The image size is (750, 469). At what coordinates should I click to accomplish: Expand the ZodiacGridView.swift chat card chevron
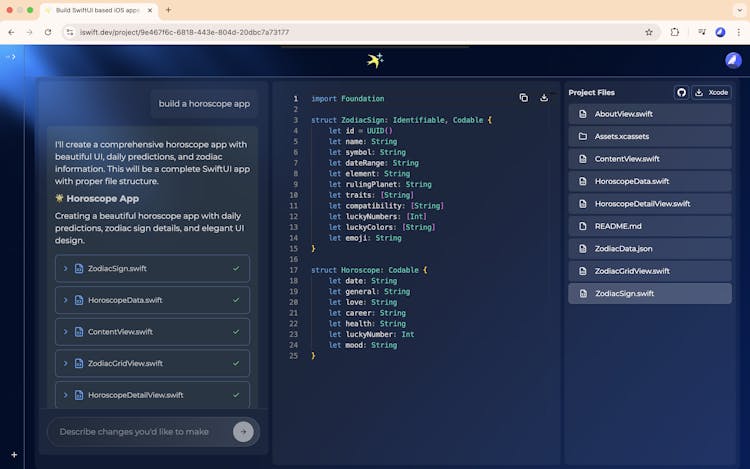[66, 363]
